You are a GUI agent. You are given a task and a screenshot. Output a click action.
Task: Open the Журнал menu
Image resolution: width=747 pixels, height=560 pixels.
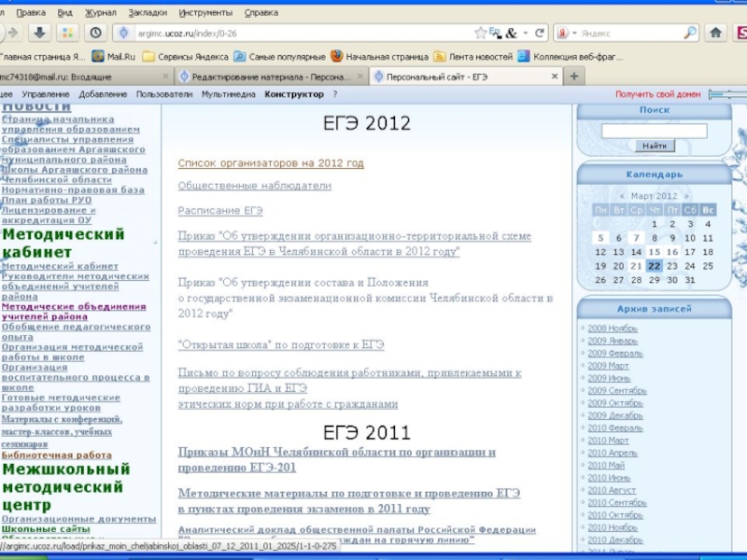101,13
